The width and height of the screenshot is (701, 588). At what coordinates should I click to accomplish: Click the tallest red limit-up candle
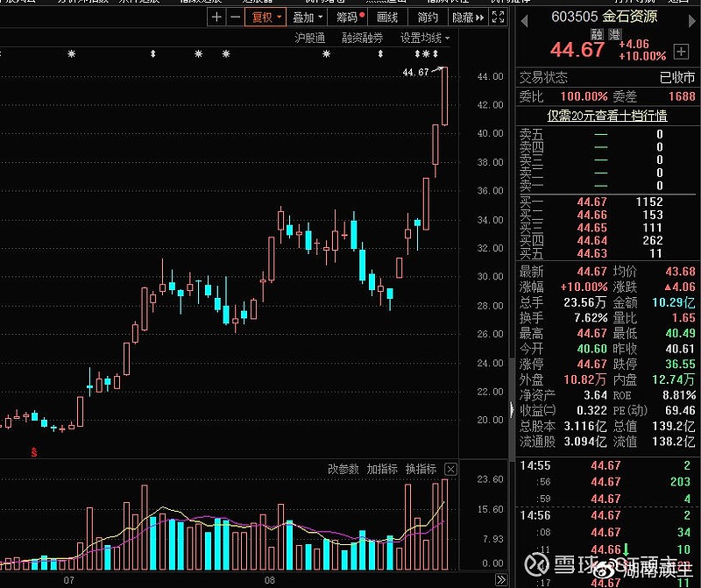coord(444,96)
